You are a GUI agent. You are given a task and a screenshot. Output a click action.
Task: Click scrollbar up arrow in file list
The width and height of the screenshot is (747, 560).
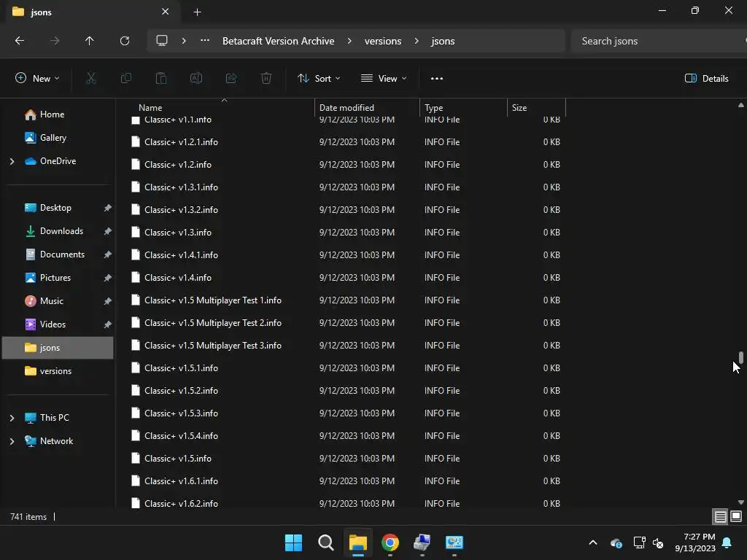point(741,105)
